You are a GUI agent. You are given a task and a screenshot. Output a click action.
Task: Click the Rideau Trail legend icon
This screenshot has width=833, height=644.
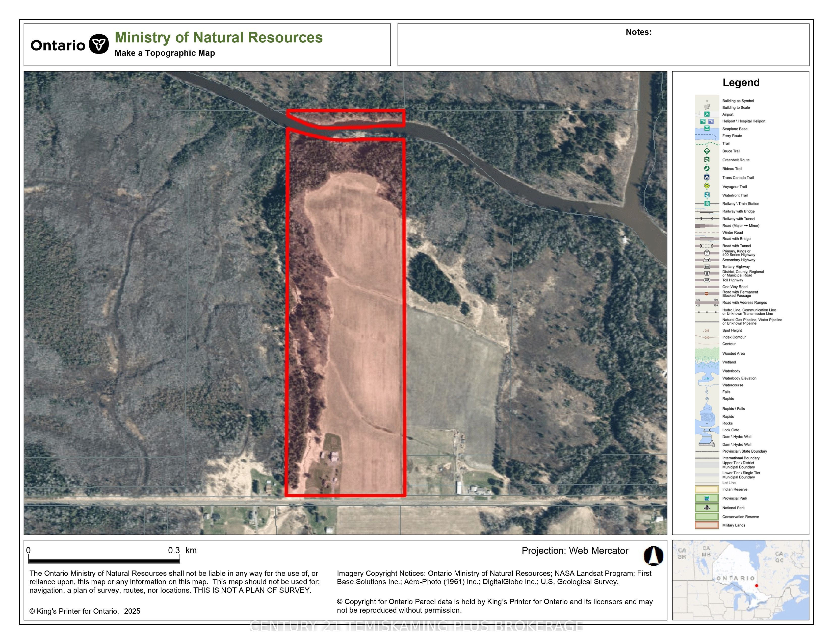click(x=707, y=168)
